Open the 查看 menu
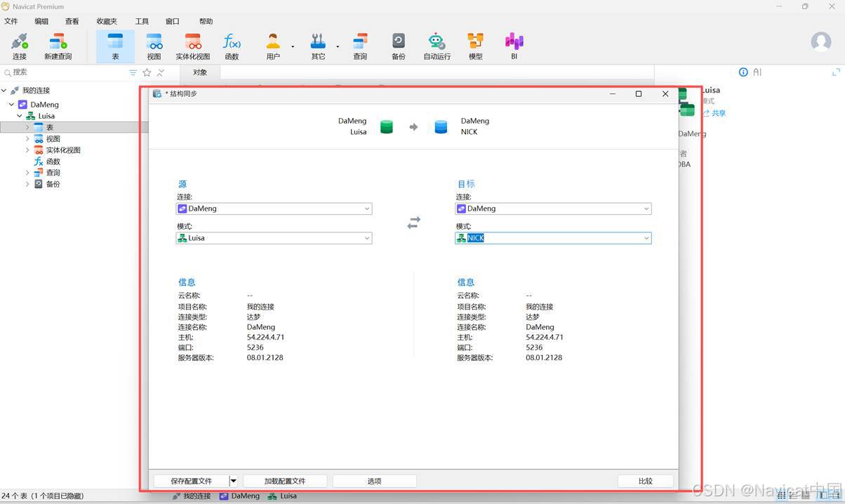 point(72,22)
